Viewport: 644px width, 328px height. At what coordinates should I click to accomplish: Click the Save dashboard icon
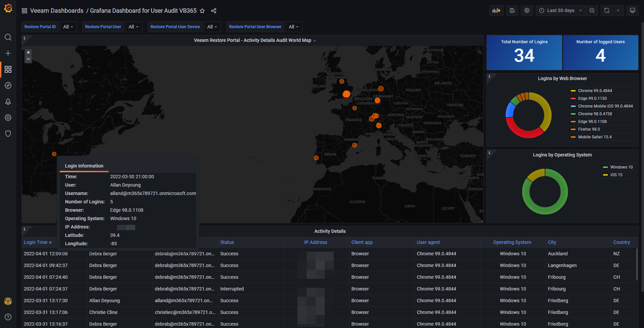[512, 11]
